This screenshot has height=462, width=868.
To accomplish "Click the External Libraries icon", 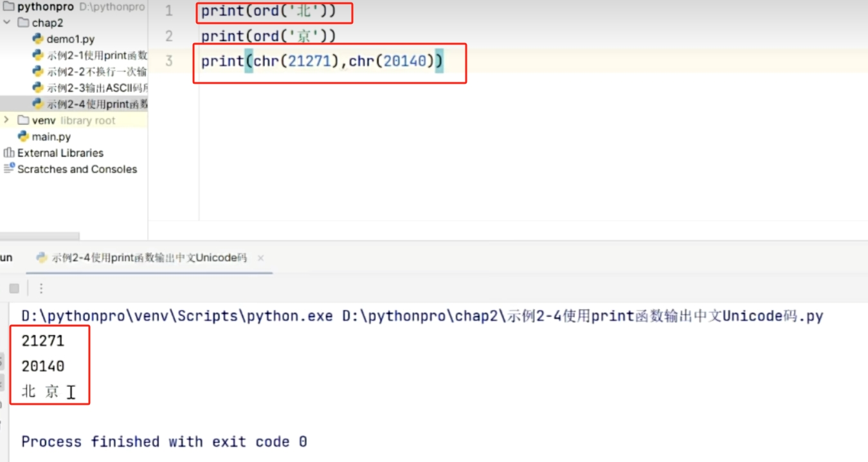I will click(x=9, y=153).
